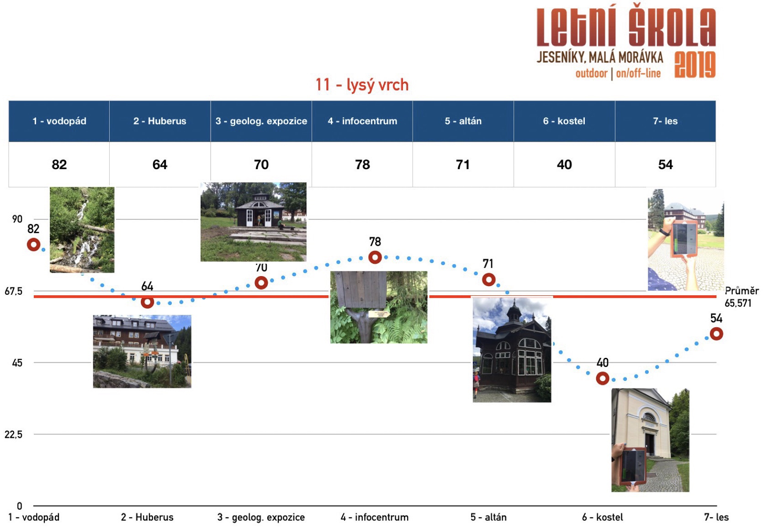This screenshot has width=763, height=532.
Task: Click the '4 - infocentrum' table header cell
Action: pos(362,121)
